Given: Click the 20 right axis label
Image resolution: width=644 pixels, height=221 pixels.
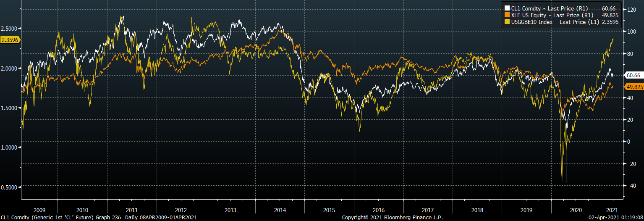Looking at the screenshot, I should click(x=630, y=120).
